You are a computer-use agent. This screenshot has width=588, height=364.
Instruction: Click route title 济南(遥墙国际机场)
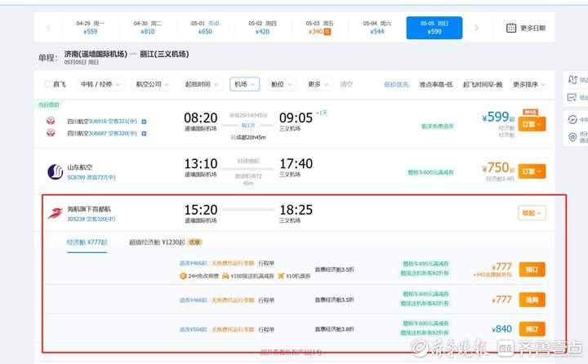pos(96,54)
